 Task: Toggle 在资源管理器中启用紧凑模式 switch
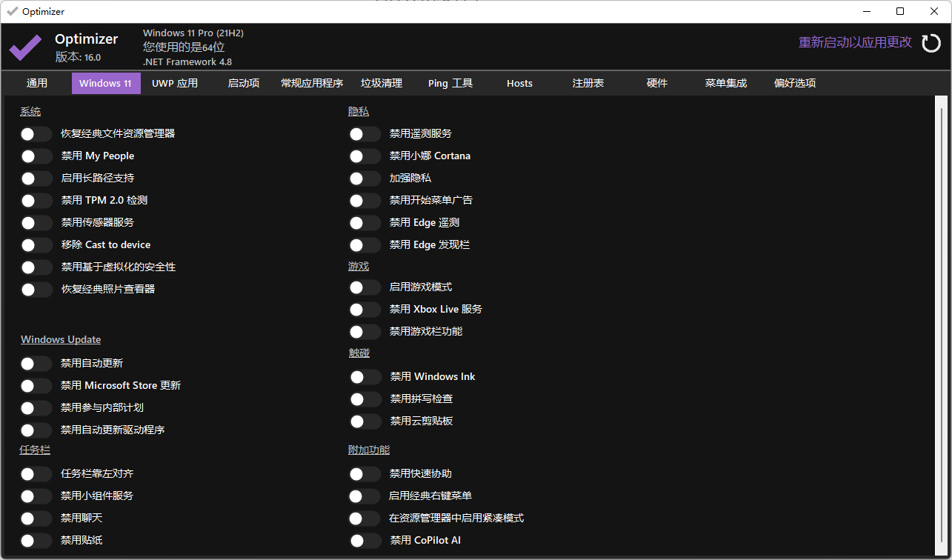pyautogui.click(x=365, y=519)
